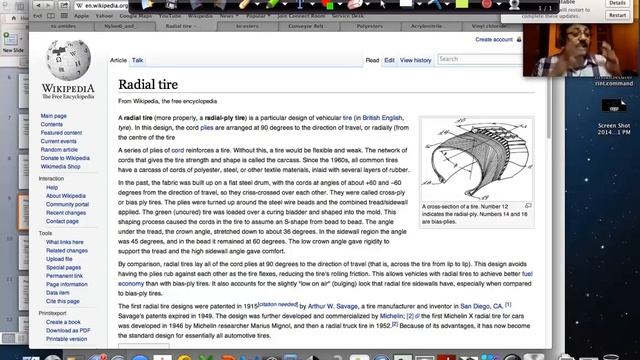Open text tool options dropdown arrow
Screen dimensions: 640x360
312,4
